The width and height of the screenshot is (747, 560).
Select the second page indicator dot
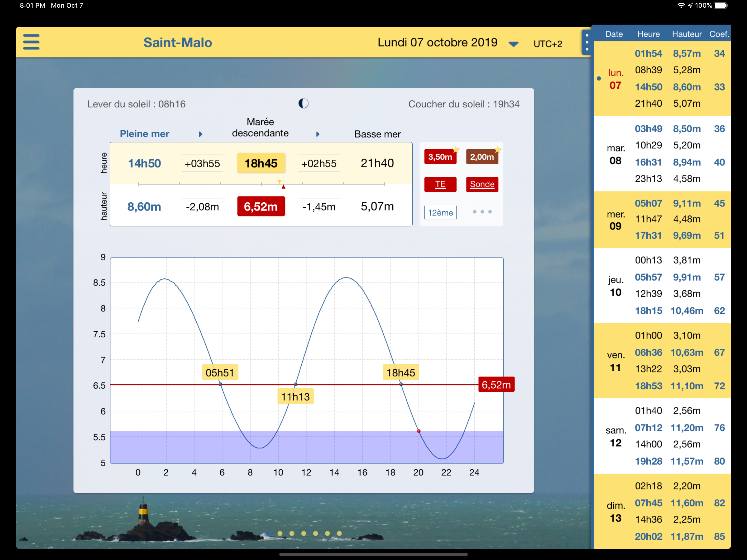(x=280, y=533)
